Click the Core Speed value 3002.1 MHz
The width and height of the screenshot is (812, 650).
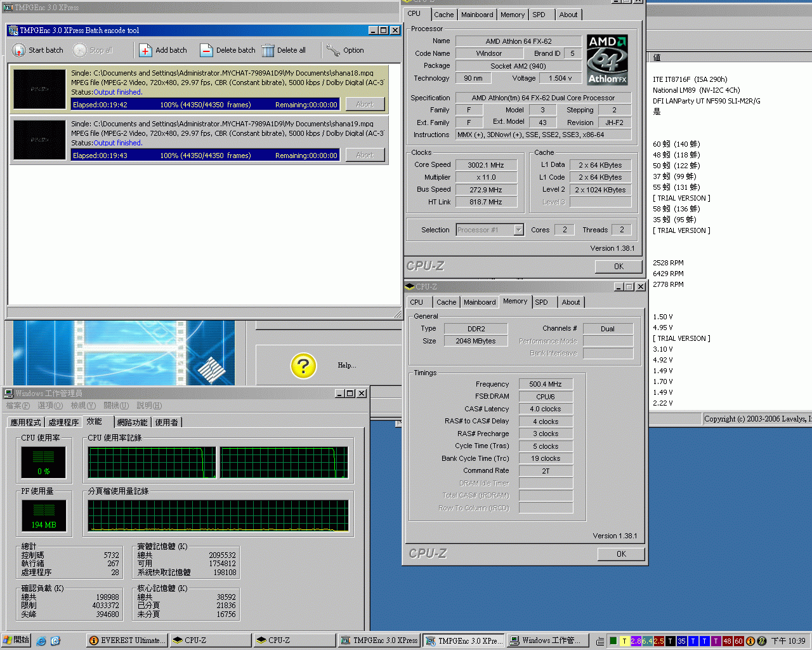coord(486,165)
